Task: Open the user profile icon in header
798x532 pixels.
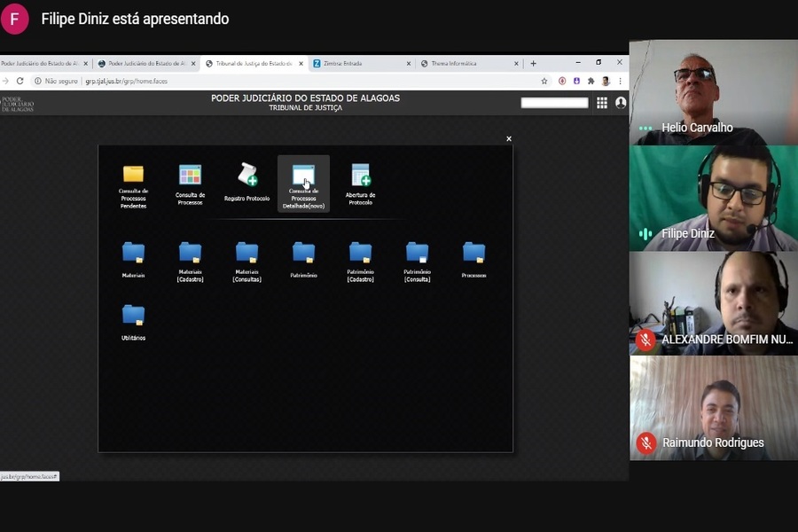Action: coord(621,103)
